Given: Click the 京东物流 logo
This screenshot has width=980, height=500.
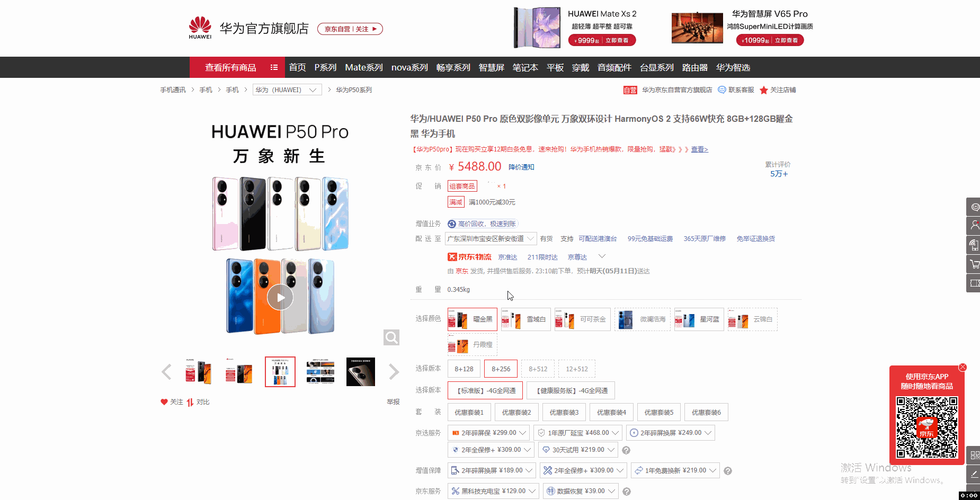Looking at the screenshot, I should pyautogui.click(x=469, y=257).
